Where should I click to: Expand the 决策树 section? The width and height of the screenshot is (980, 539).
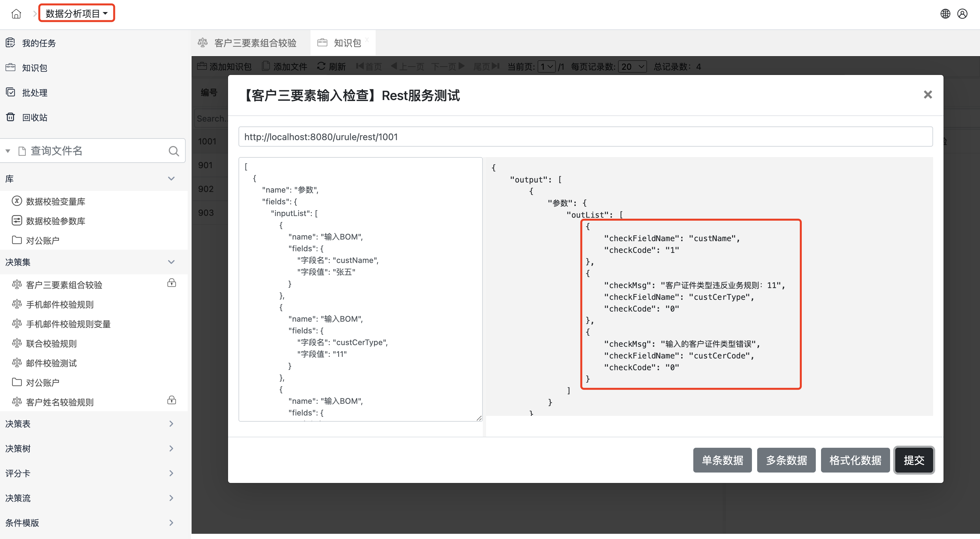pyautogui.click(x=171, y=448)
